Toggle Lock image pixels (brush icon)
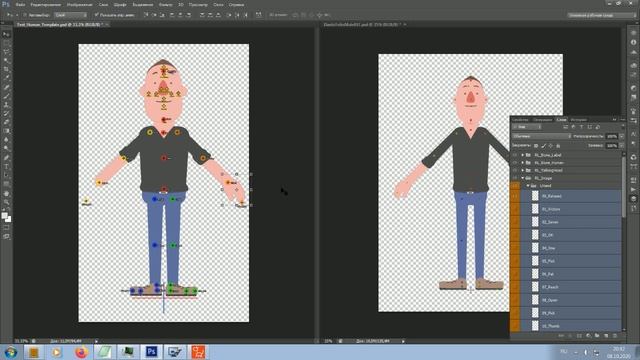Screen dimensions: 640x360 543,146
